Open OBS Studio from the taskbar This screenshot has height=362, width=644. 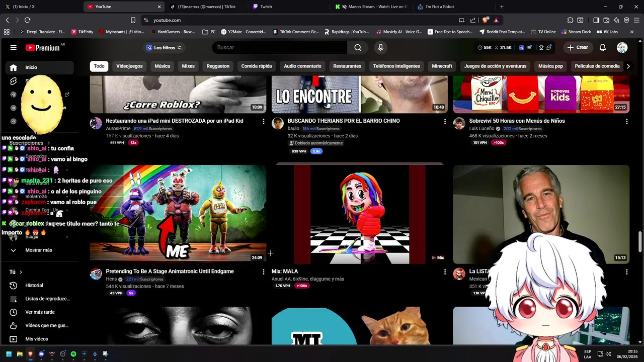click(x=62, y=354)
